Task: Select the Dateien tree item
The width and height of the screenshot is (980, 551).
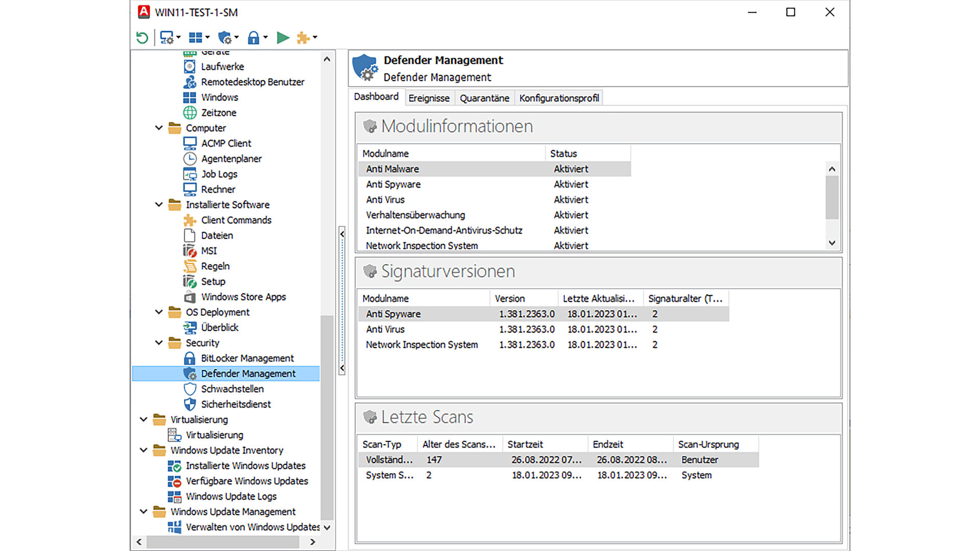Action: tap(216, 235)
